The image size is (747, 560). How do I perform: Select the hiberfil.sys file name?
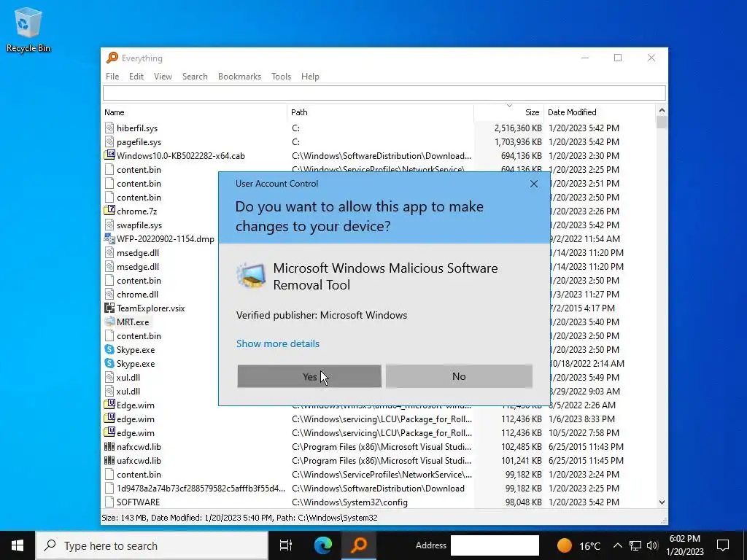(x=137, y=128)
